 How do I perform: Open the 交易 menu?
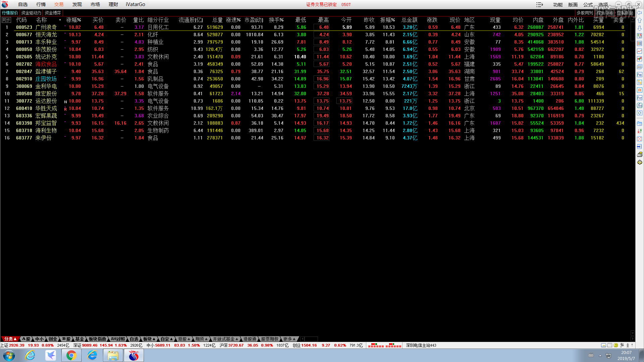tap(59, 4)
